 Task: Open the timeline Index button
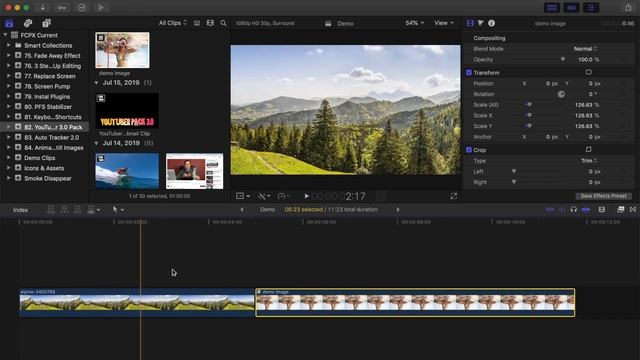click(x=20, y=210)
